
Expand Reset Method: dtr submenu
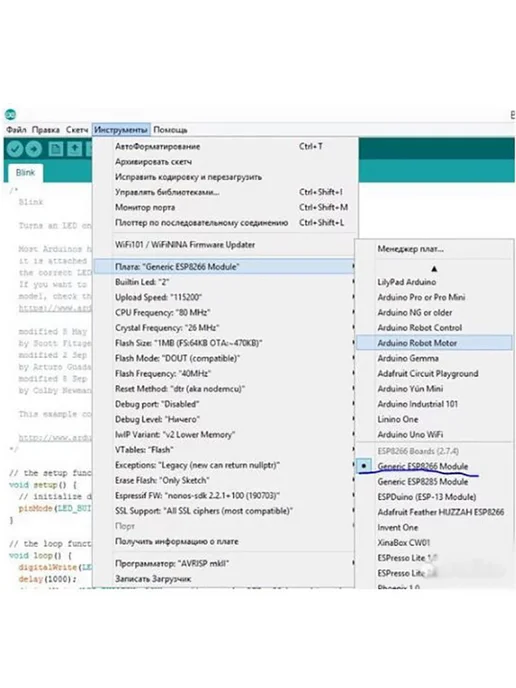click(225, 389)
